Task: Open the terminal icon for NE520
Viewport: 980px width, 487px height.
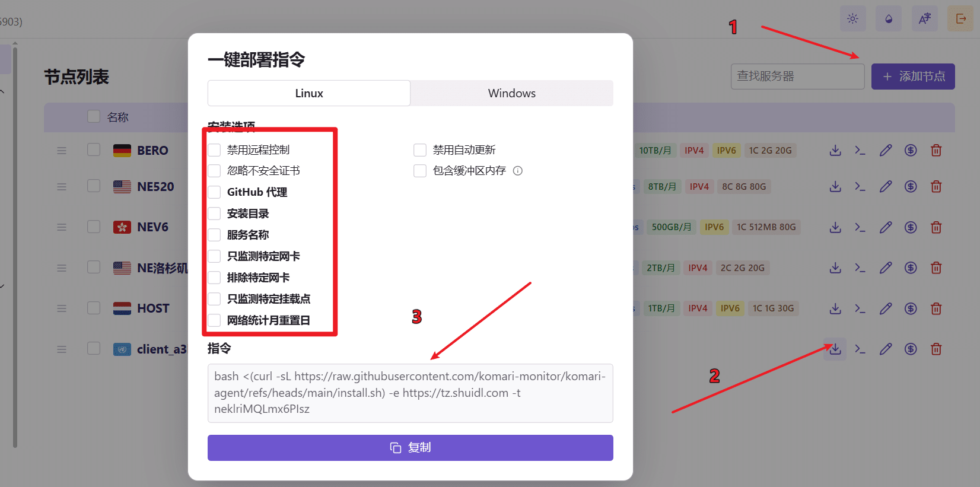Action: [x=860, y=187]
